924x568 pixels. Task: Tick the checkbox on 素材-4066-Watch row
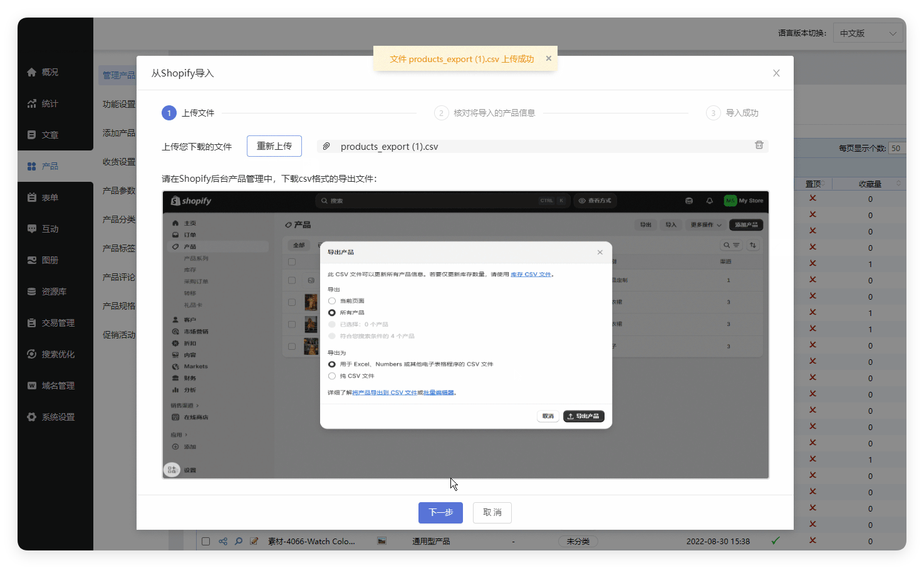(x=205, y=541)
